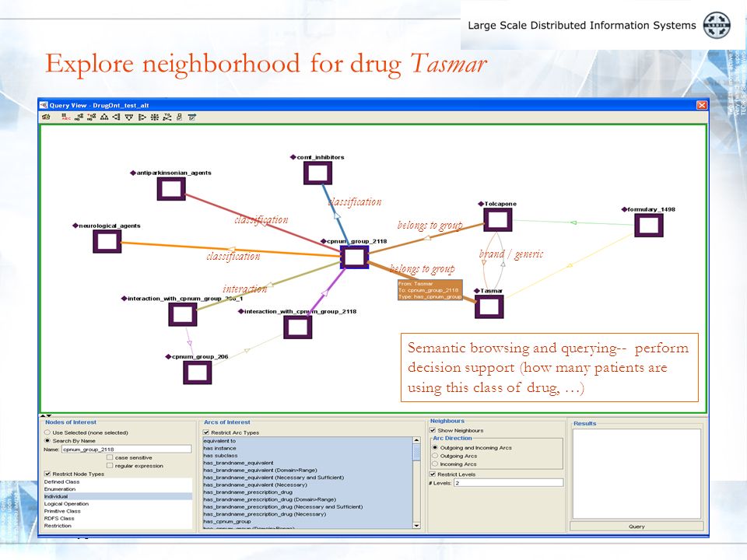Select 'has_brandname_equivalent' arc type row
This screenshot has width=747, height=560.
point(308,463)
